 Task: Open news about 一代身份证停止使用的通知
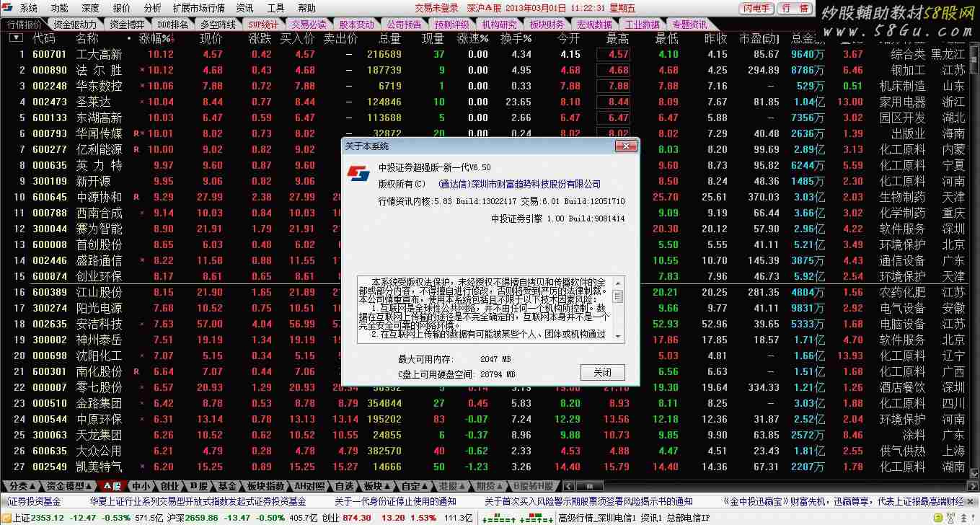(x=395, y=502)
